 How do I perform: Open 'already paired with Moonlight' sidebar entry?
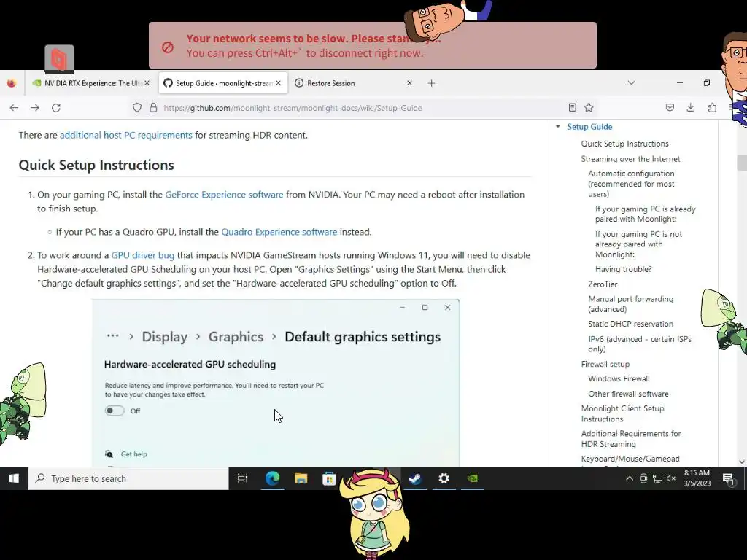645,214
